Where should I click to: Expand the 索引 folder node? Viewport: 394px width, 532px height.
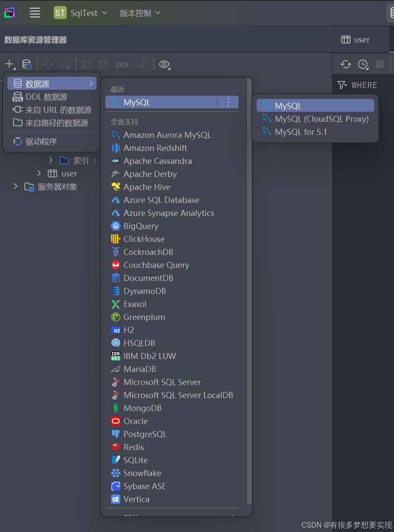tap(50, 160)
